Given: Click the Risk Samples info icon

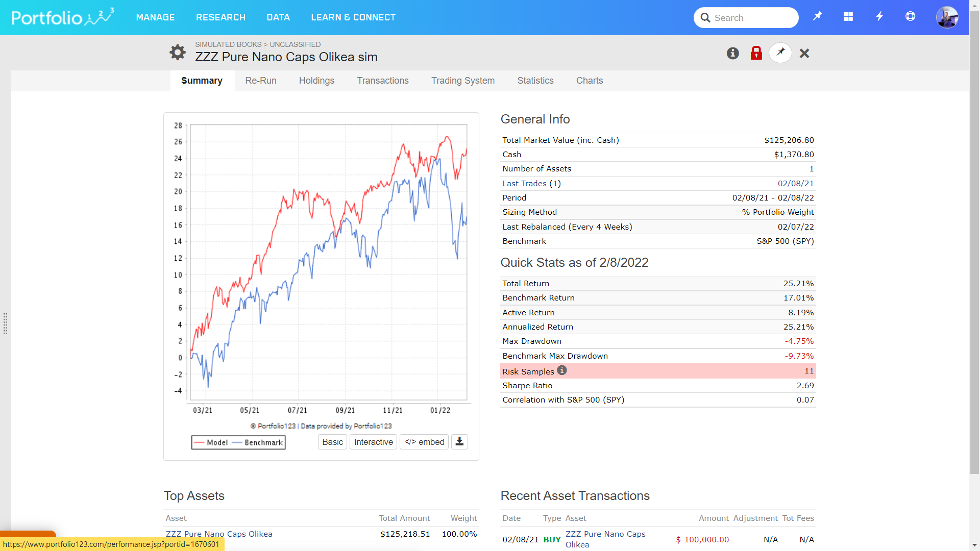Looking at the screenshot, I should [x=562, y=370].
